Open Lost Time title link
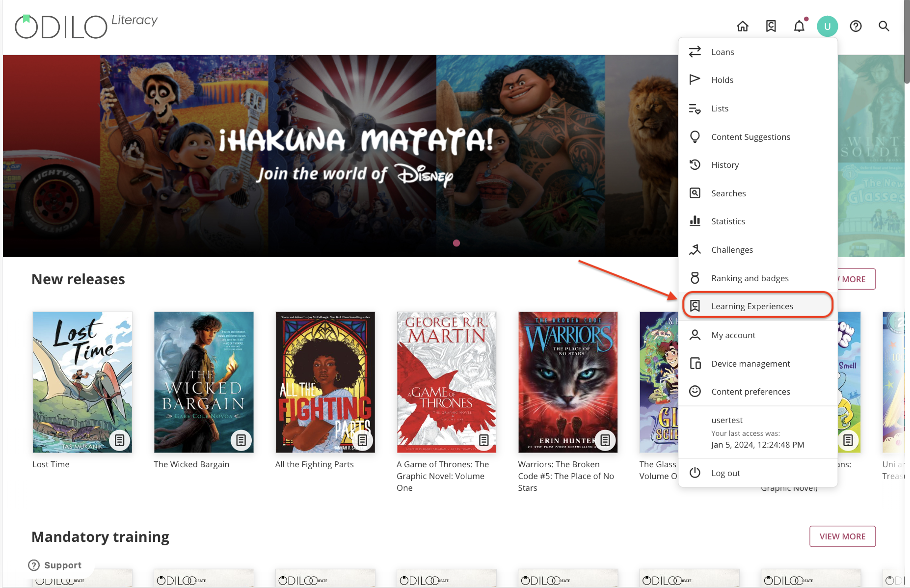 click(51, 464)
